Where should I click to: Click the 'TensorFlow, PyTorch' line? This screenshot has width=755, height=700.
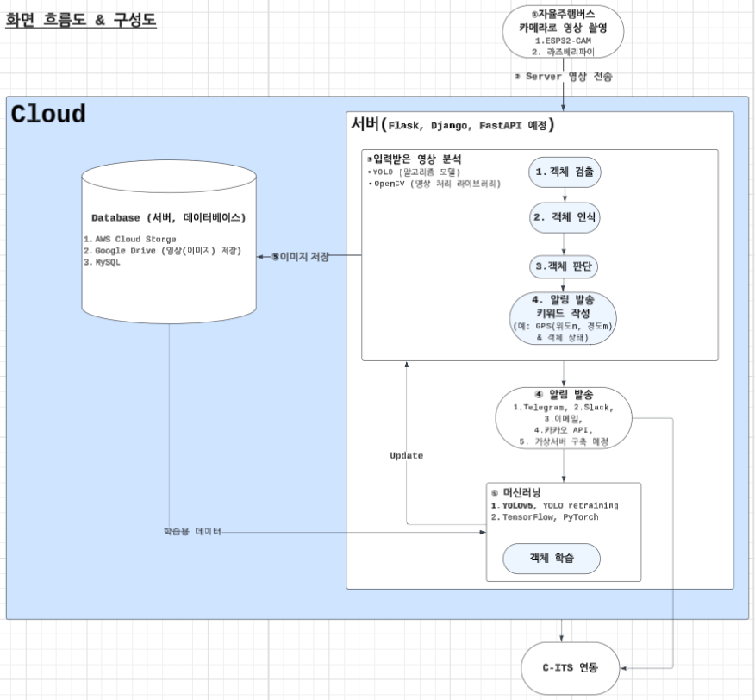pyautogui.click(x=545, y=517)
